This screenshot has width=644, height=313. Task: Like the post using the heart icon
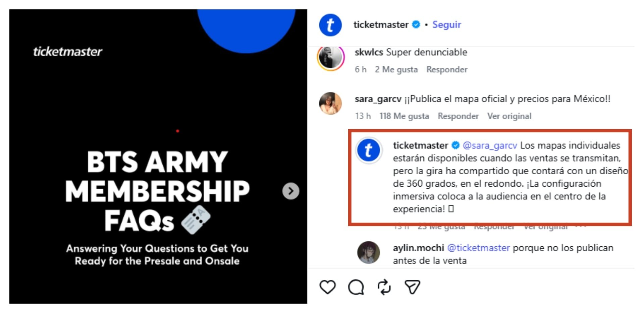(328, 287)
